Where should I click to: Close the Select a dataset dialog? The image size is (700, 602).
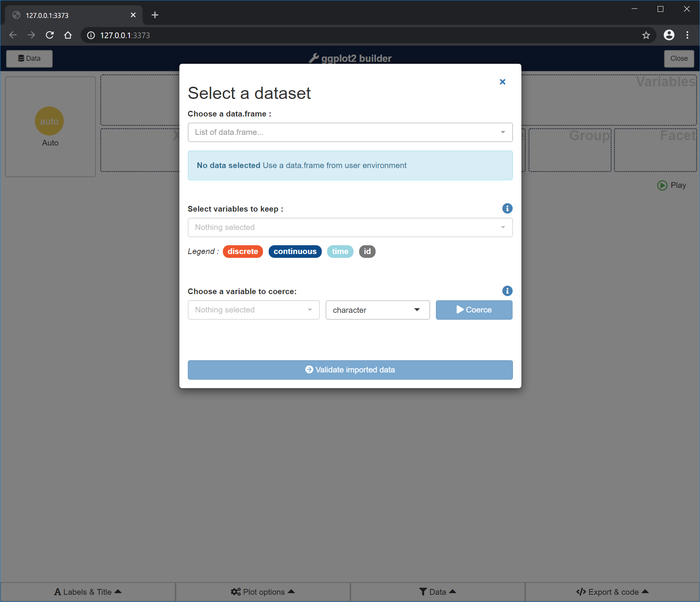[502, 82]
